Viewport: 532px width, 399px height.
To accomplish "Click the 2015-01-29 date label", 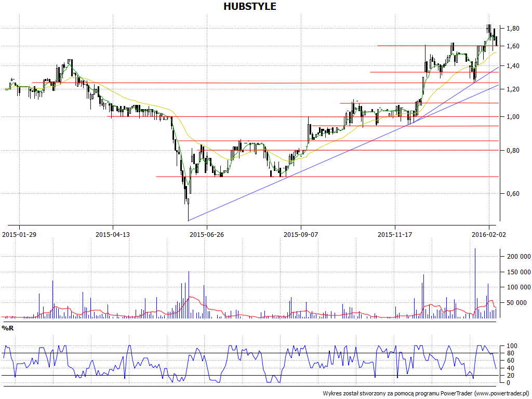I will tap(19, 234).
